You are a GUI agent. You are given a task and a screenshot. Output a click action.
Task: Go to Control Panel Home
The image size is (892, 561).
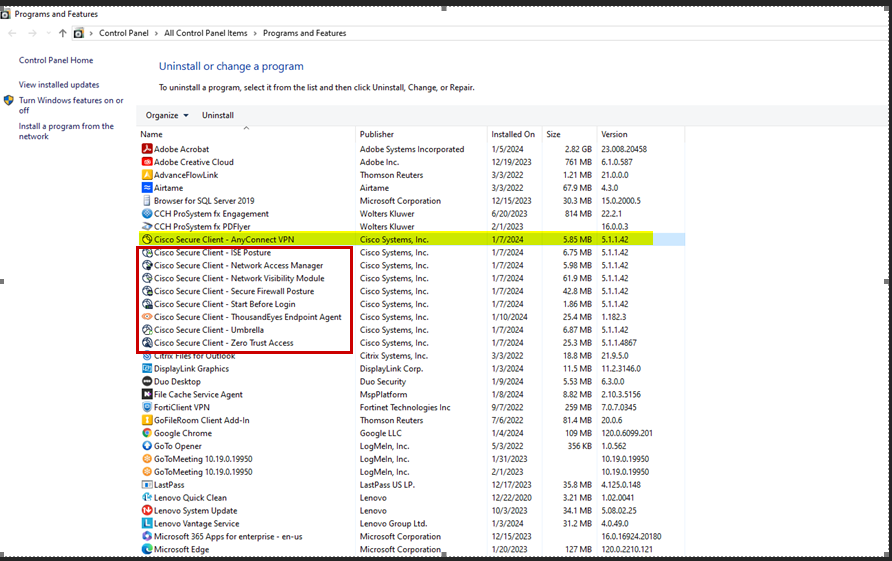click(56, 60)
